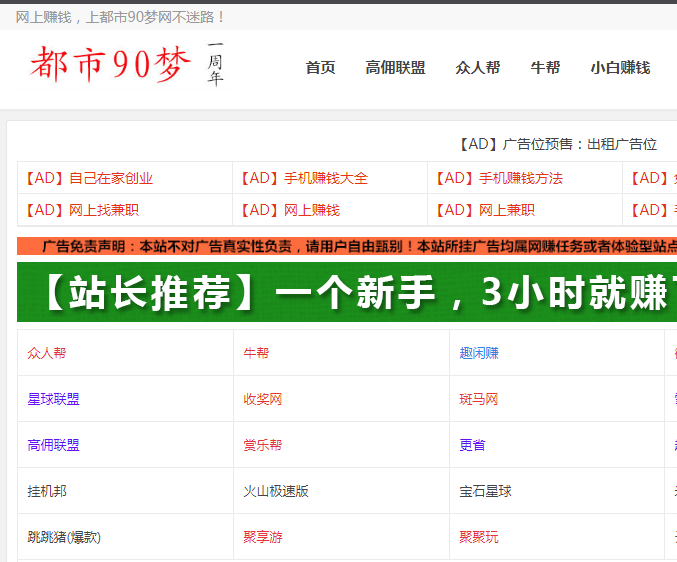This screenshot has height=562, width=677.
Task: Select 牛帮 in the top navigation bar
Action: pyautogui.click(x=545, y=68)
